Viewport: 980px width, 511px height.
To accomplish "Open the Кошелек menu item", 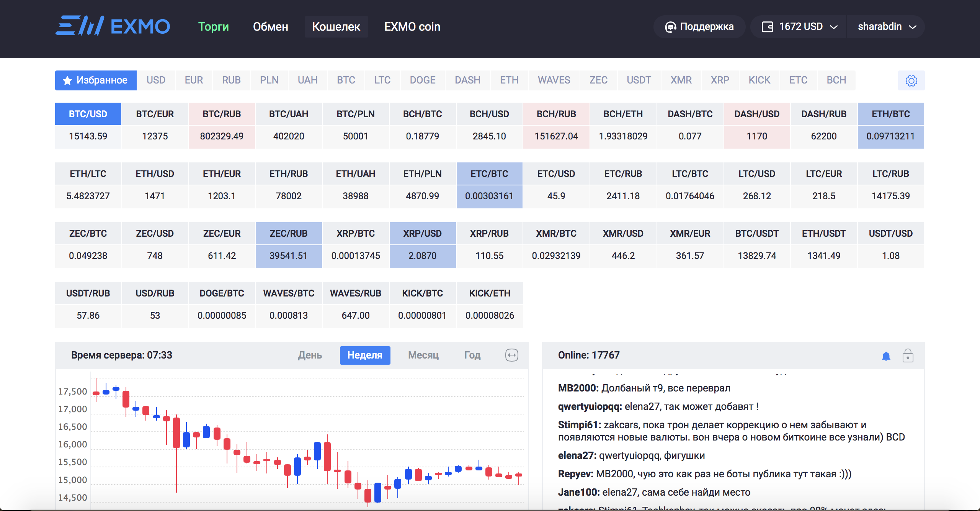I will click(x=336, y=26).
